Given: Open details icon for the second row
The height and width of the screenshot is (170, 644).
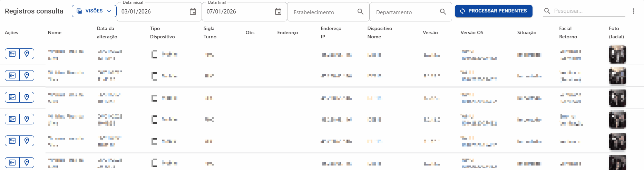Looking at the screenshot, I should point(12,76).
